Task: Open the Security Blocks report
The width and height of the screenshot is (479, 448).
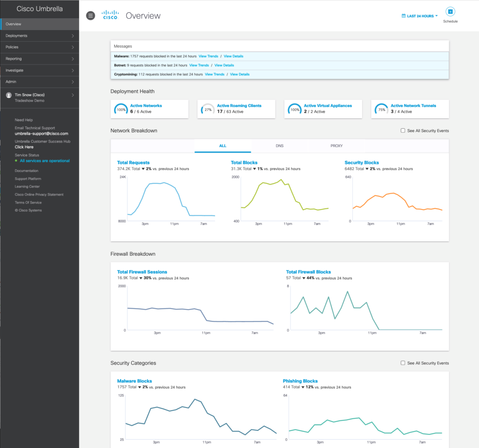Action: pos(362,162)
